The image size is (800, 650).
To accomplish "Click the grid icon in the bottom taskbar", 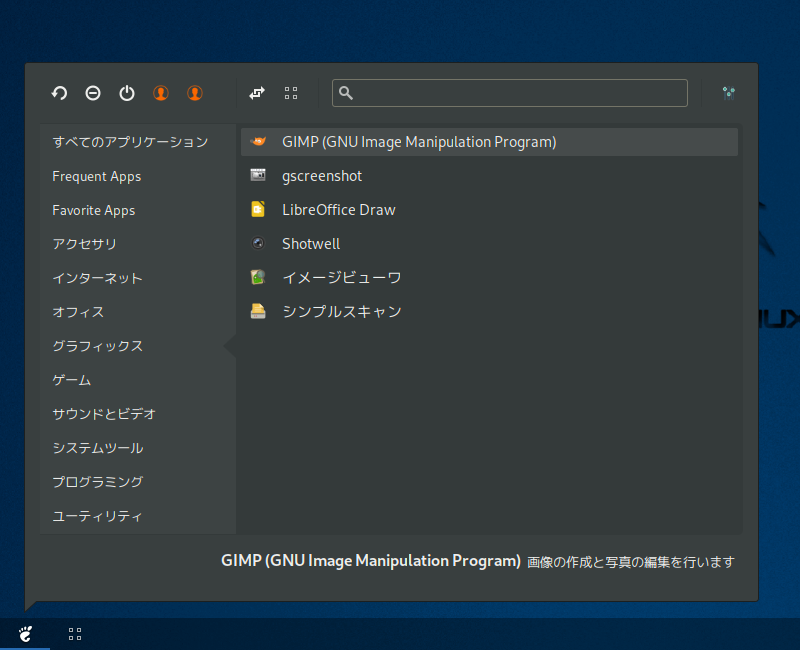I will (75, 634).
